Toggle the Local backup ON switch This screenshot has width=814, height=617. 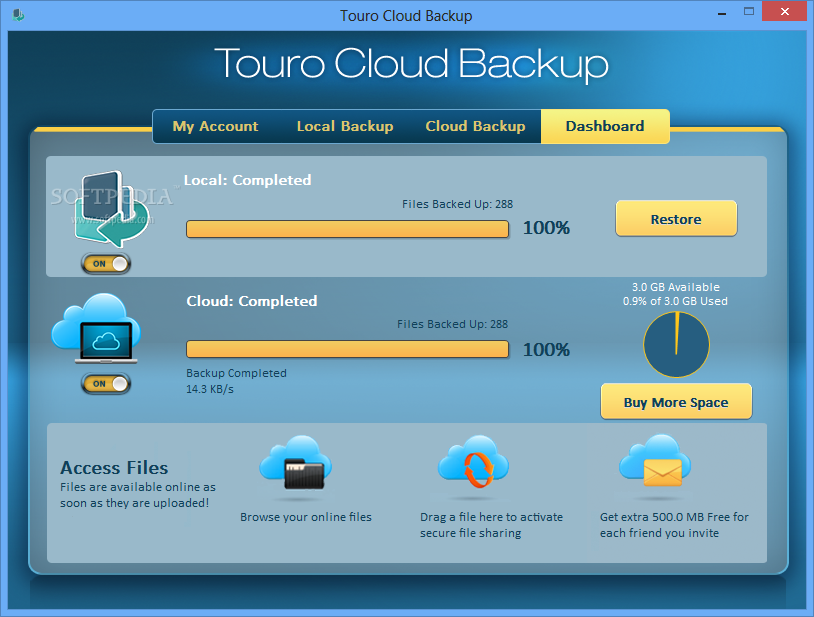106,264
